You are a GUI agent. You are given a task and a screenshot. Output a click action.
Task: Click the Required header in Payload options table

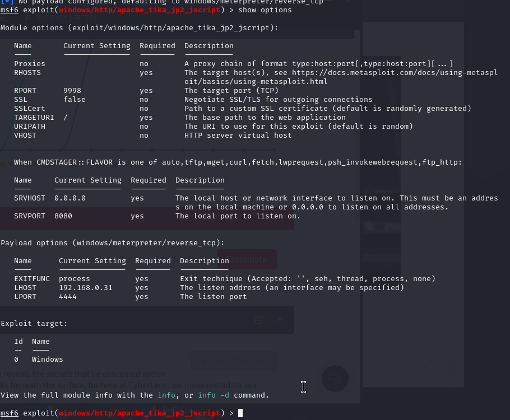coord(153,261)
